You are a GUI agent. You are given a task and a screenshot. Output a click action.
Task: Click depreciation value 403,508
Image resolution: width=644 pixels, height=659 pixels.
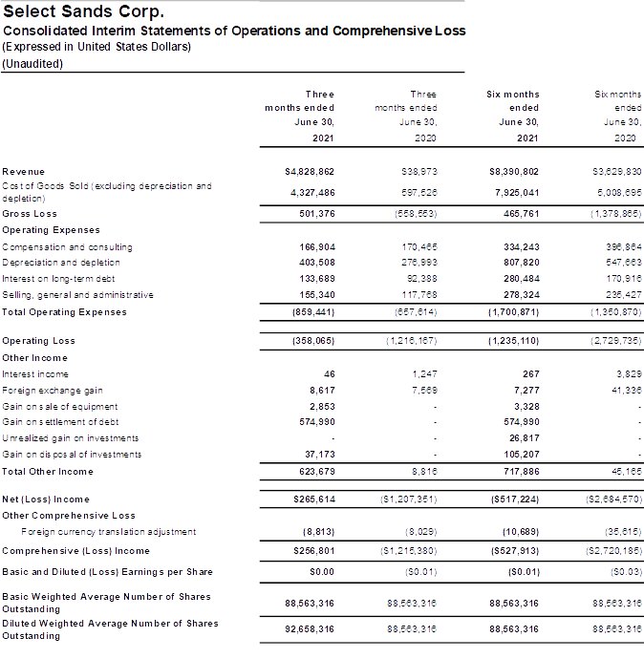[317, 263]
